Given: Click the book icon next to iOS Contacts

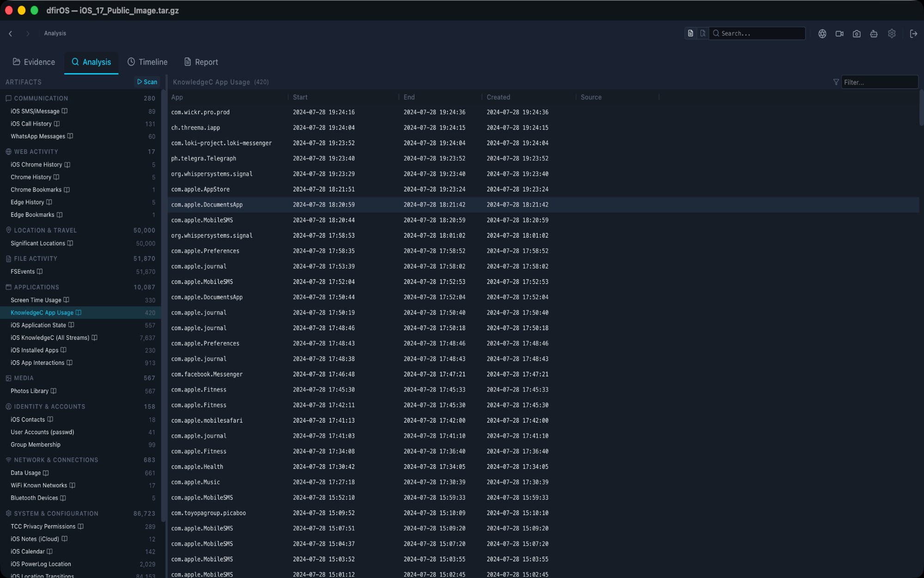Looking at the screenshot, I should tap(49, 419).
